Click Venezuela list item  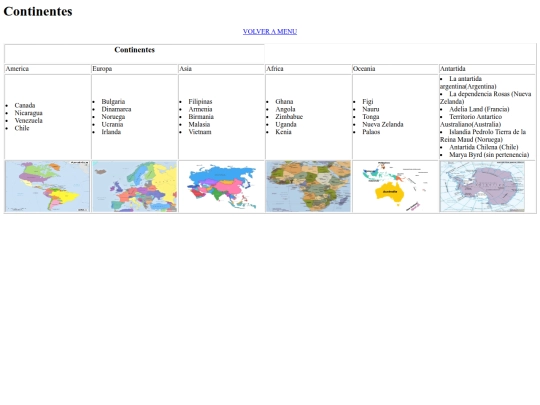[x=29, y=121]
